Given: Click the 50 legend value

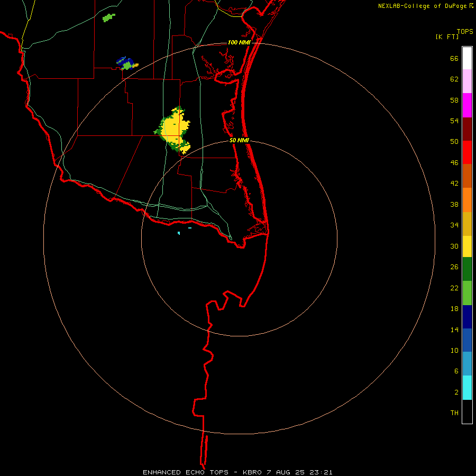Looking at the screenshot, I should point(454,142).
